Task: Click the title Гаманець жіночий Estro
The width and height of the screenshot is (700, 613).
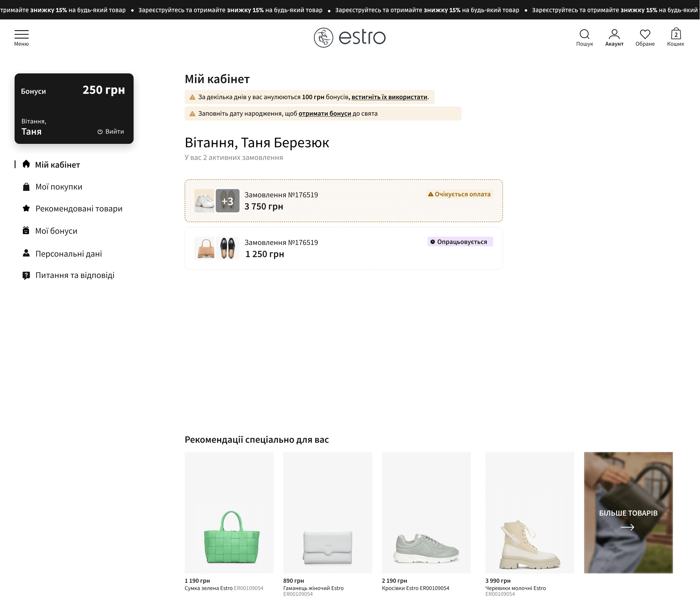Action: [313, 588]
